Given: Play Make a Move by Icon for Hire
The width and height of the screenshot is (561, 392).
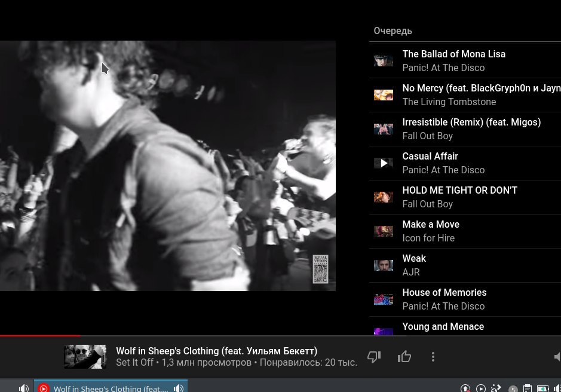Looking at the screenshot, I should point(465,231).
